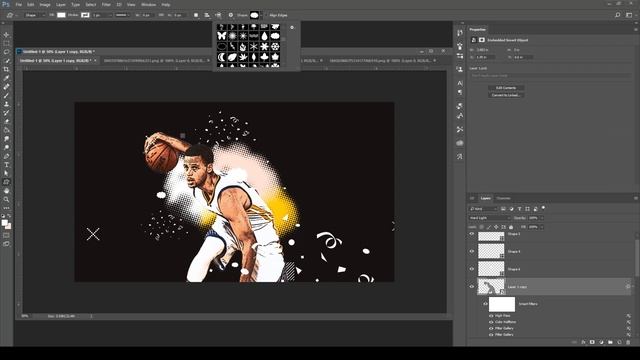640x360 pixels.
Task: Toggle layer filtering switch on
Action: tap(543, 208)
